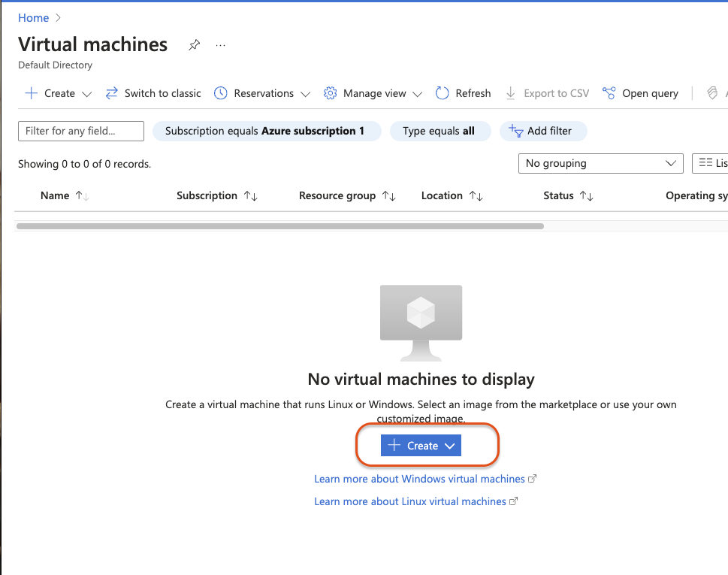Pin Virtual machines page to dashboard

[194, 45]
